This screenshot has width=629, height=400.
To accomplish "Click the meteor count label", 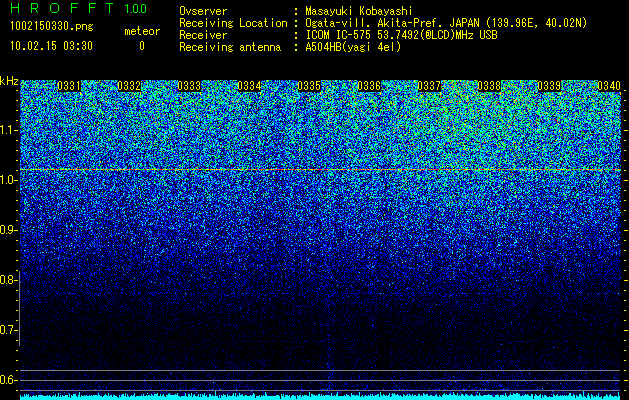I will coord(142,31).
